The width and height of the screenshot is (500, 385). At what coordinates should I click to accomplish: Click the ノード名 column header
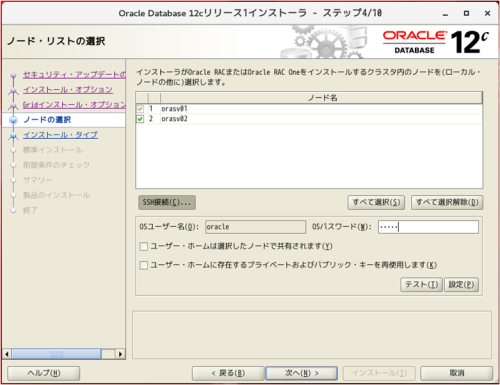pyautogui.click(x=321, y=98)
